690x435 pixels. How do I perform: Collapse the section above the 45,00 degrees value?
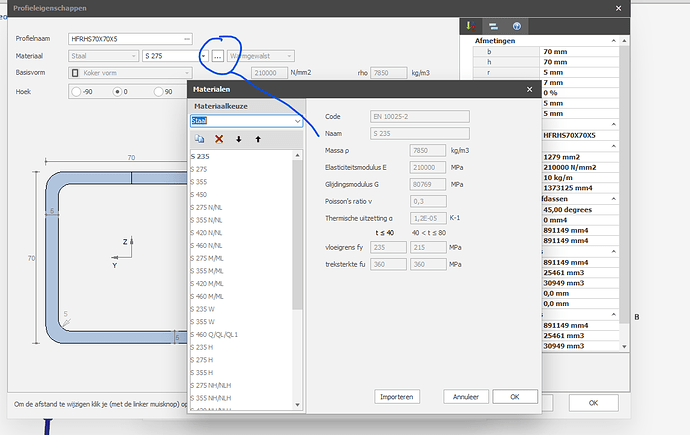click(613, 199)
